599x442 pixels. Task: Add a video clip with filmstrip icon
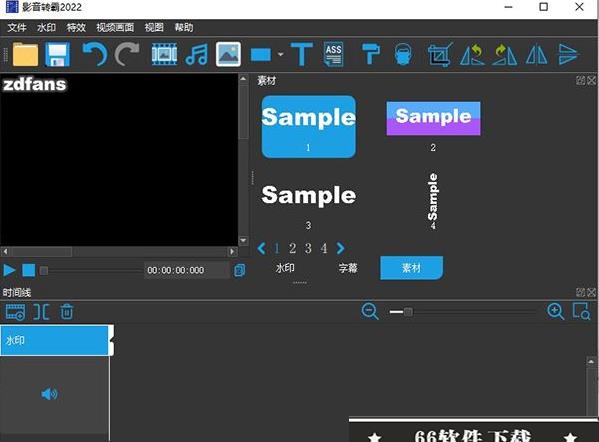[164, 55]
